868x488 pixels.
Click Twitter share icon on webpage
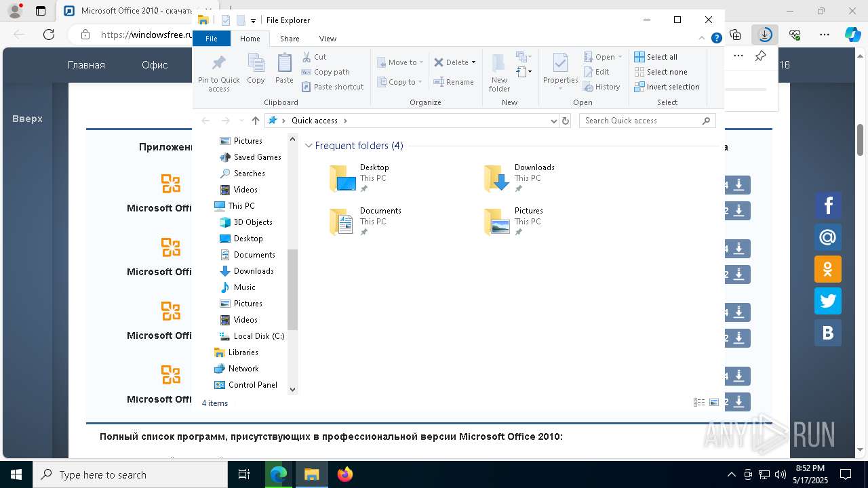[828, 301]
